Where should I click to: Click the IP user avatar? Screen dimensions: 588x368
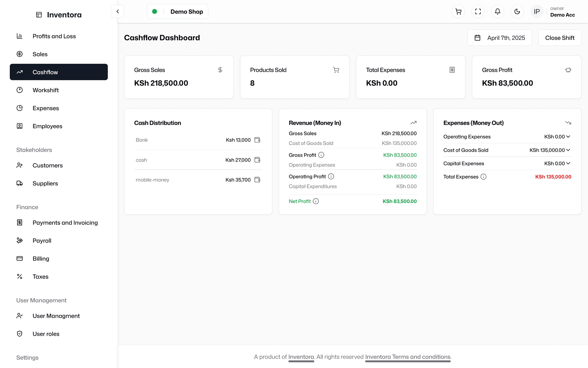[537, 12]
